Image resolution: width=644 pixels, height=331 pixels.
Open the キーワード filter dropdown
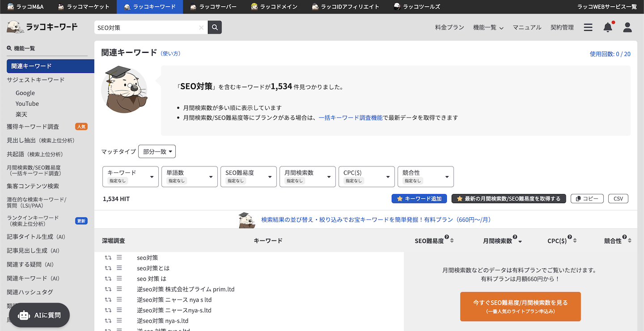click(x=131, y=177)
